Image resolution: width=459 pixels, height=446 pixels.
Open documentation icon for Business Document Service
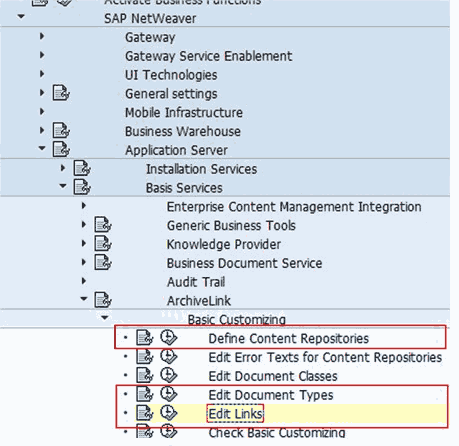pos(103,262)
